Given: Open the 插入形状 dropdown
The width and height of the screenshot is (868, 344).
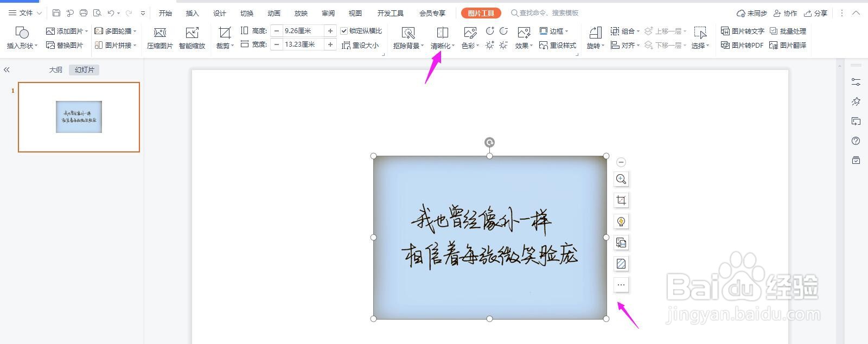Looking at the screenshot, I should (x=22, y=38).
